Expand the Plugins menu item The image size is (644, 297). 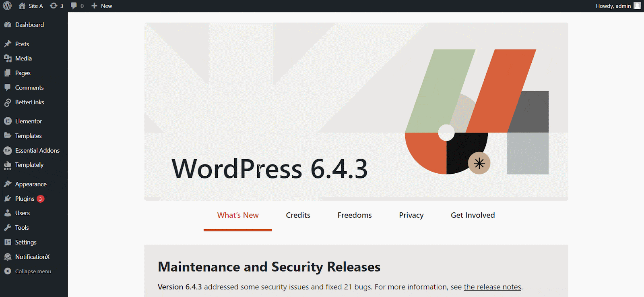25,199
